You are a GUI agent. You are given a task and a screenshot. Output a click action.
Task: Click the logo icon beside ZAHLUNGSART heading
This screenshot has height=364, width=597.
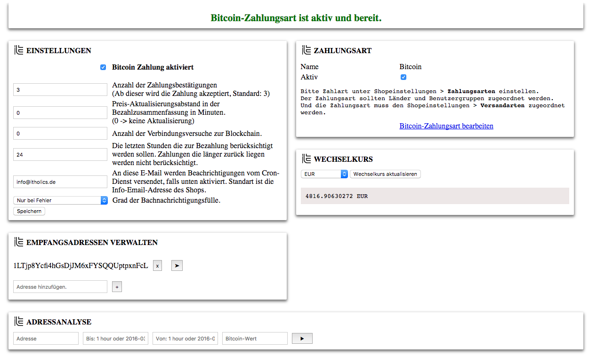tap(306, 50)
